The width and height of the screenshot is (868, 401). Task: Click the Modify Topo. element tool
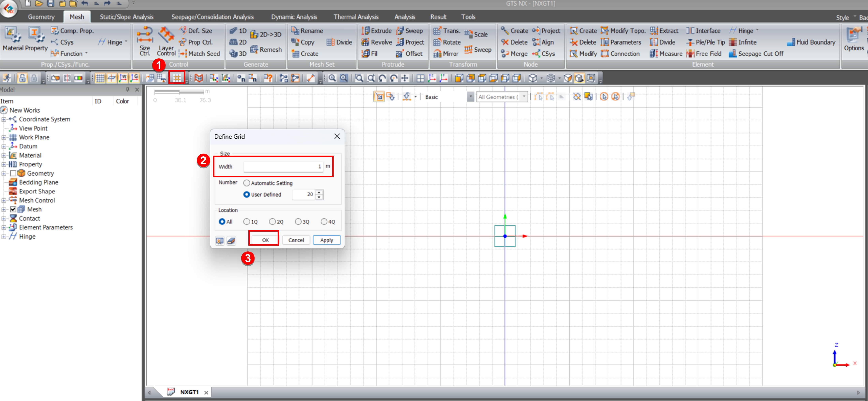623,31
